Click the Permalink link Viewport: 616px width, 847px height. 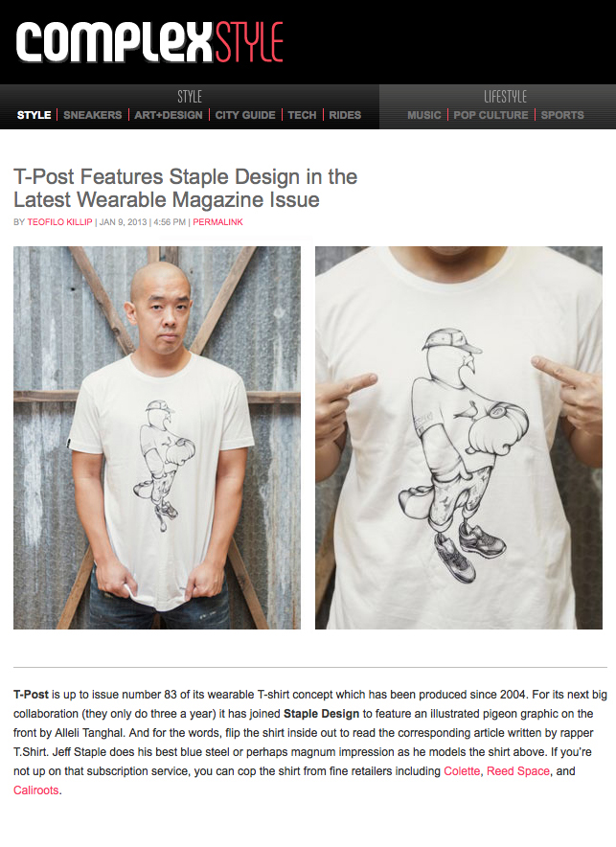click(217, 222)
